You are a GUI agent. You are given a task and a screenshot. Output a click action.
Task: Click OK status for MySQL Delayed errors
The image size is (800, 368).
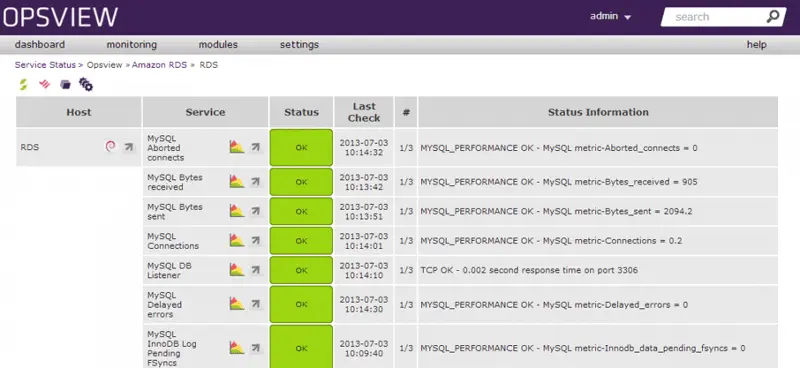pos(302,304)
